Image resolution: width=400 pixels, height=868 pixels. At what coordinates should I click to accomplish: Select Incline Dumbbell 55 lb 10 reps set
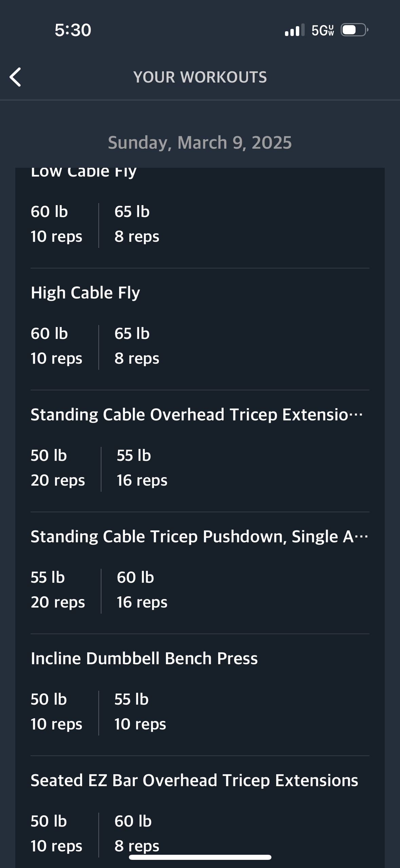coord(140,712)
